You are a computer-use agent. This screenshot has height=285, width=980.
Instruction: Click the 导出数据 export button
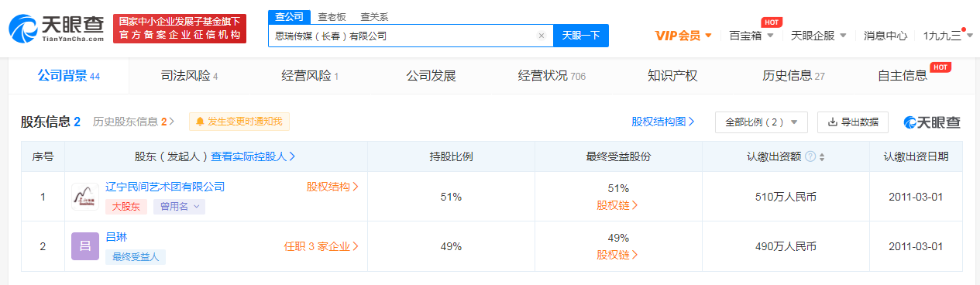click(853, 122)
